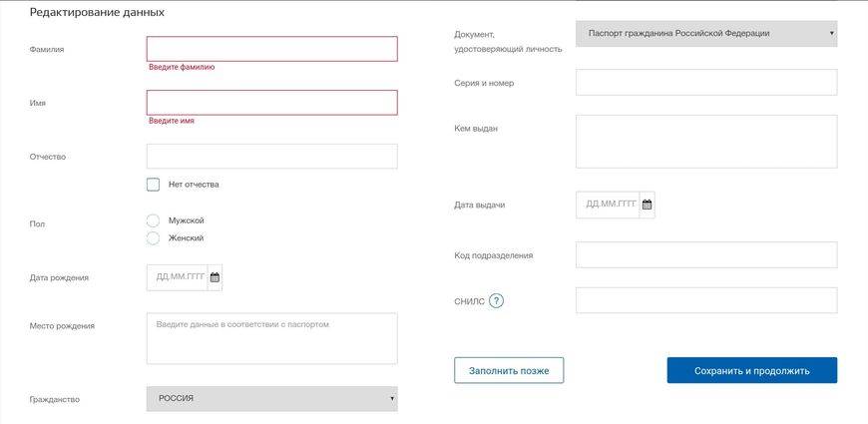Select the 'Мужской' gender option

coord(153,220)
